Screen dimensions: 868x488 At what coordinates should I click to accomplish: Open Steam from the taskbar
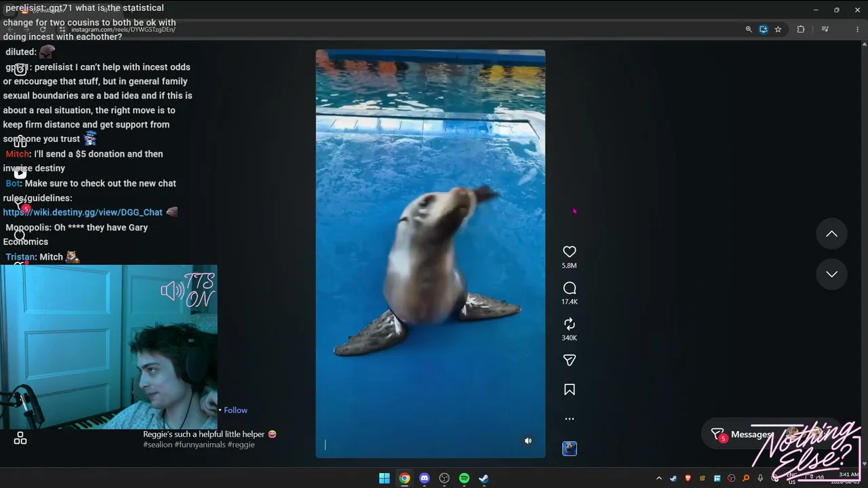coord(484,479)
